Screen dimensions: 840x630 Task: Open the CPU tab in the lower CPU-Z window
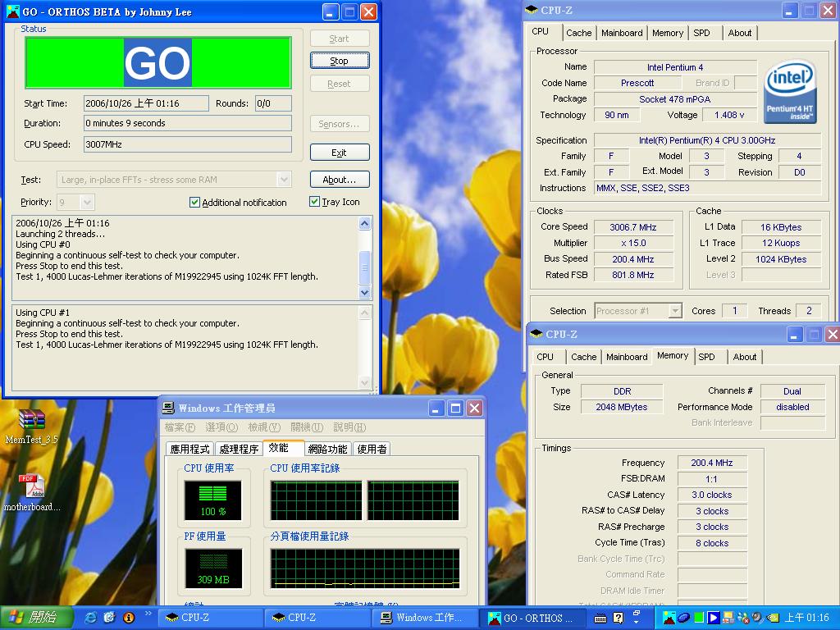click(x=545, y=357)
